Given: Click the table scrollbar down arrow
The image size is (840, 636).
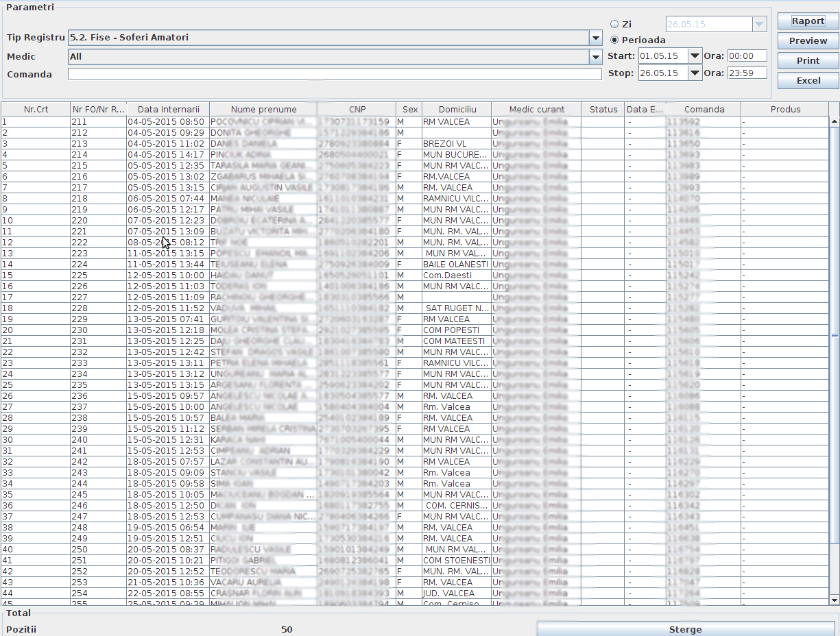Looking at the screenshot, I should tap(835, 600).
